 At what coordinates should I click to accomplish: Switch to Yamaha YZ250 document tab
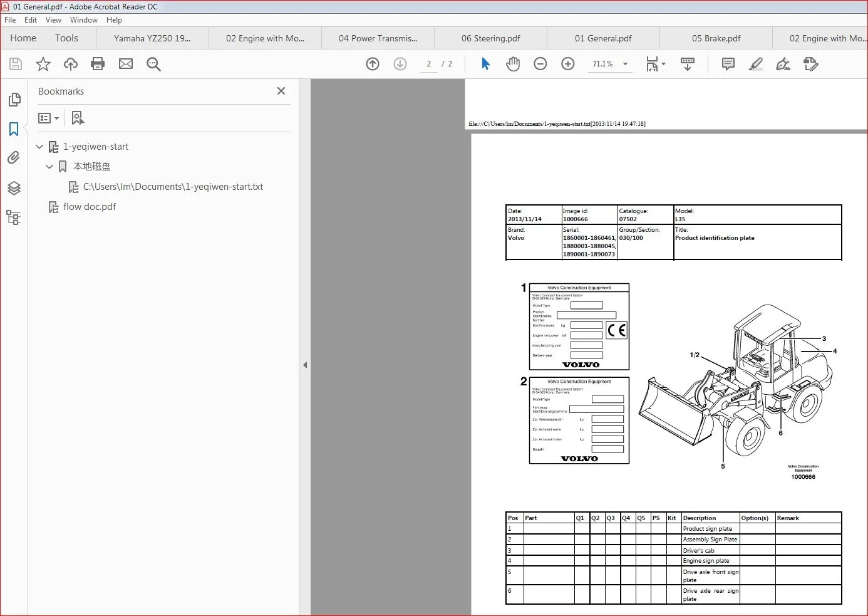152,38
